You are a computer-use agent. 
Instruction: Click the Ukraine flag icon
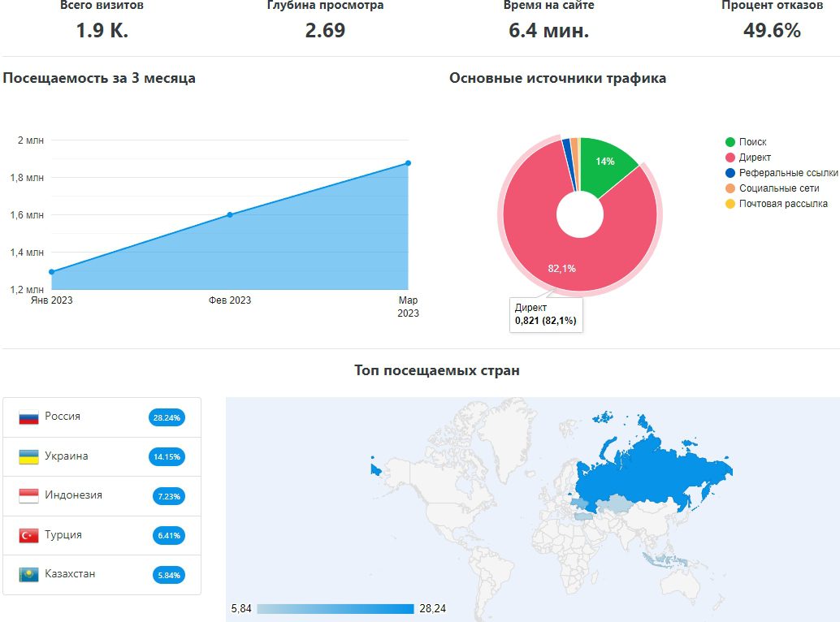click(x=29, y=456)
